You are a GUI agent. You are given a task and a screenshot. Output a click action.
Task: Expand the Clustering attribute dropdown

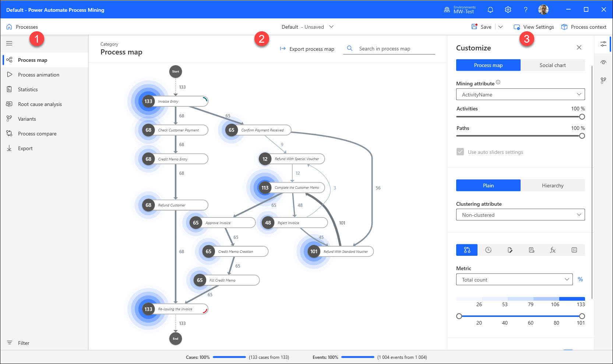pyautogui.click(x=520, y=215)
